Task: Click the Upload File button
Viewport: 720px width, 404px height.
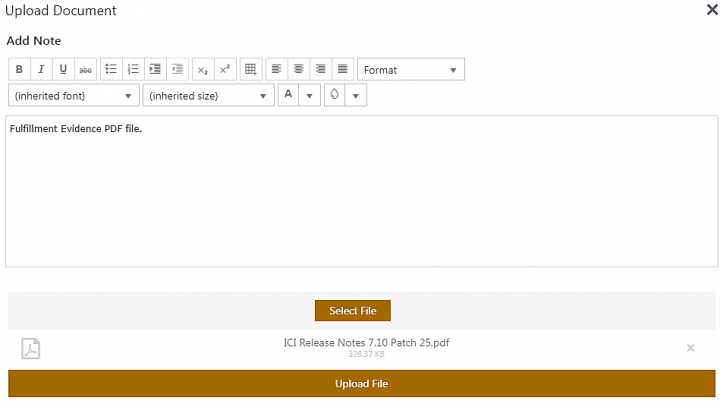Action: (362, 384)
